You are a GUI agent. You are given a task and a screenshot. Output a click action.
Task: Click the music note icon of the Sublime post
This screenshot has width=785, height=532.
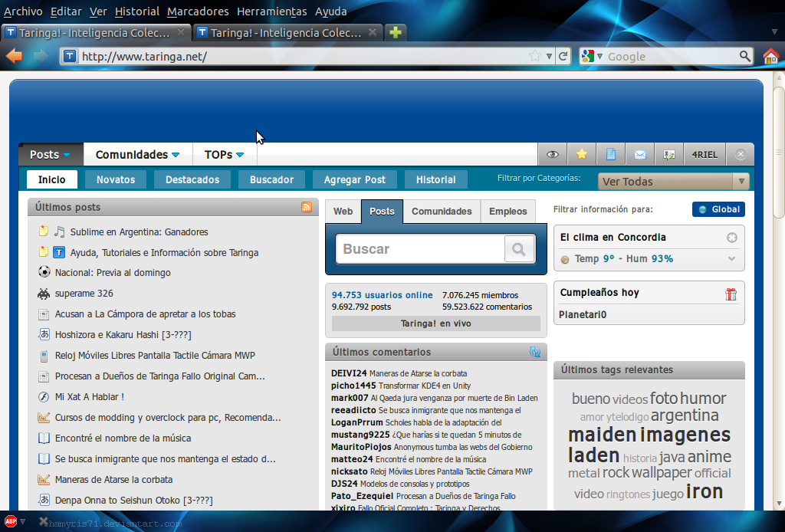point(60,232)
